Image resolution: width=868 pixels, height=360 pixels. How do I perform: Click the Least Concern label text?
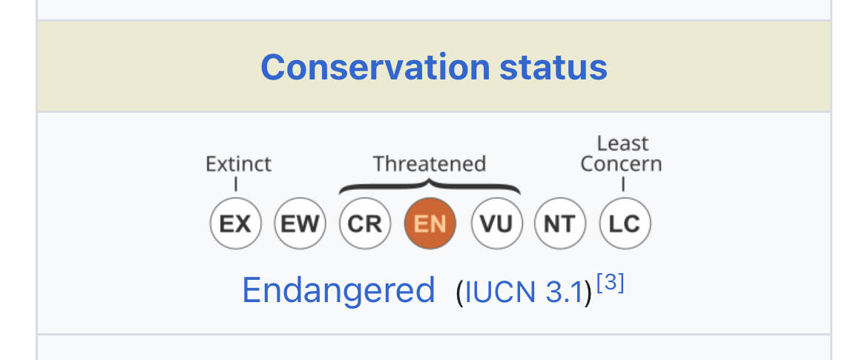pyautogui.click(x=622, y=154)
